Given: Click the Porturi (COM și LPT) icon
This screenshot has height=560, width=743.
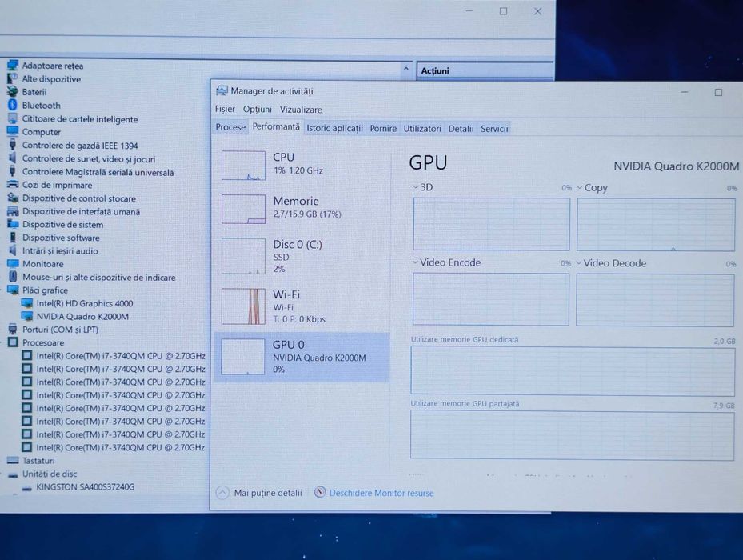Looking at the screenshot, I should [13, 329].
